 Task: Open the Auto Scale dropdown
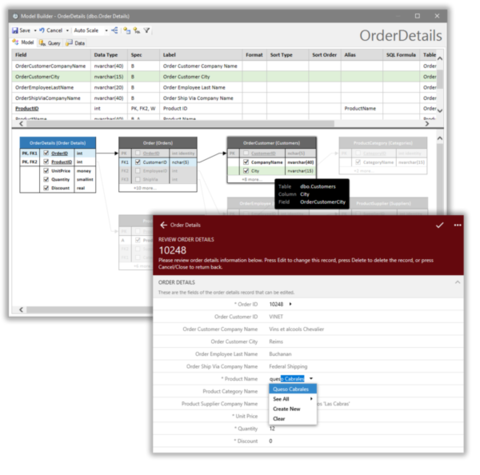coord(106,31)
